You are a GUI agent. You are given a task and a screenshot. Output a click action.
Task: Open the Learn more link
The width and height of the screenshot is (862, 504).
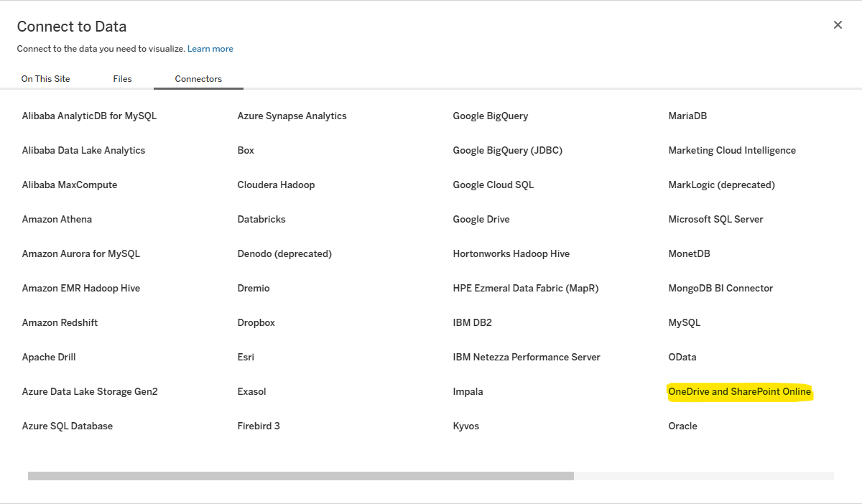(210, 48)
